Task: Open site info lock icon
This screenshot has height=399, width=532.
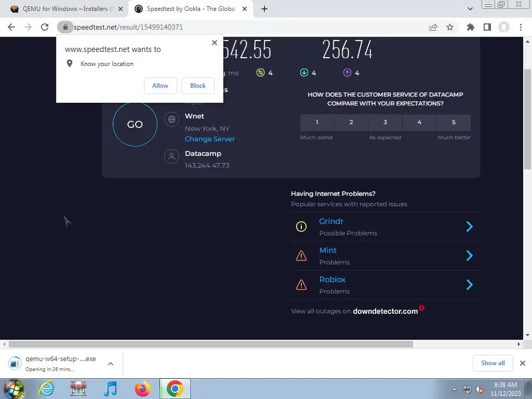Action: pyautogui.click(x=65, y=27)
